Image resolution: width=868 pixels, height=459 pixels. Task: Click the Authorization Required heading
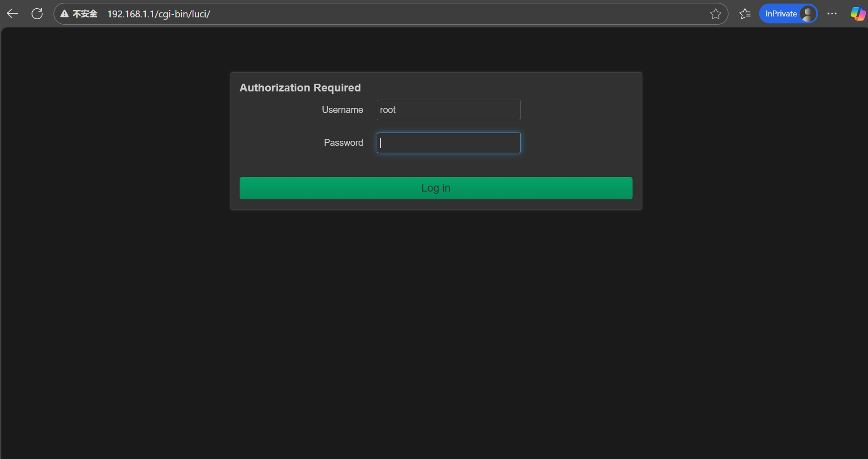300,87
